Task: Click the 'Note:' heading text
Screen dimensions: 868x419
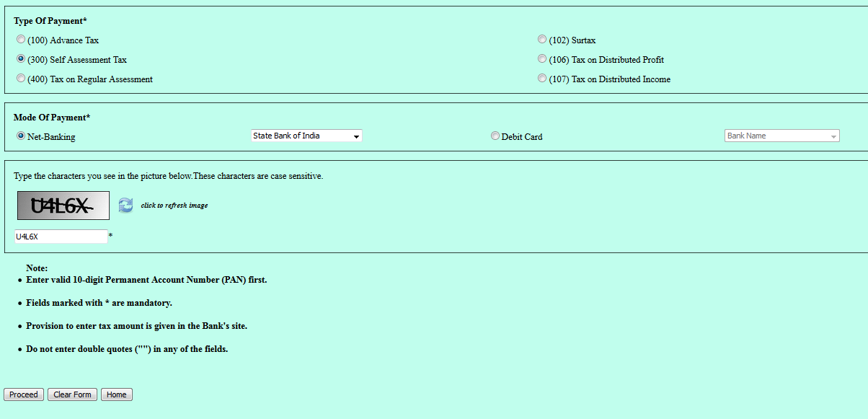Action: (x=37, y=268)
